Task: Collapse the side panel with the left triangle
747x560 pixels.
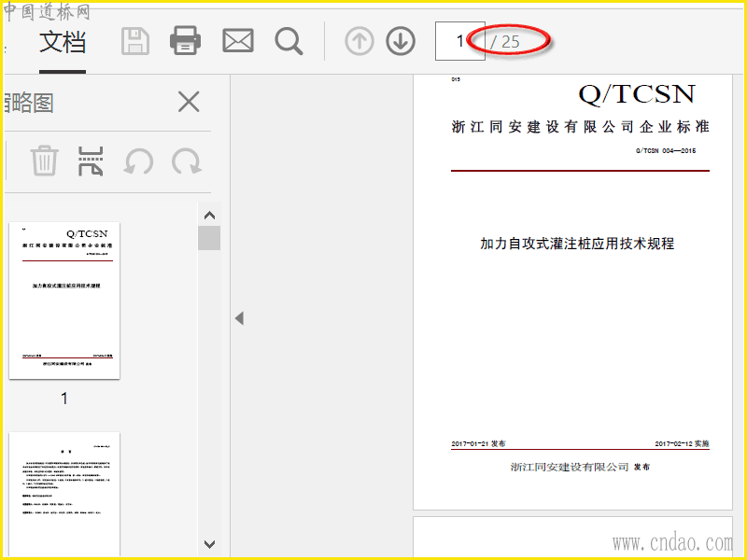Action: pos(240,318)
